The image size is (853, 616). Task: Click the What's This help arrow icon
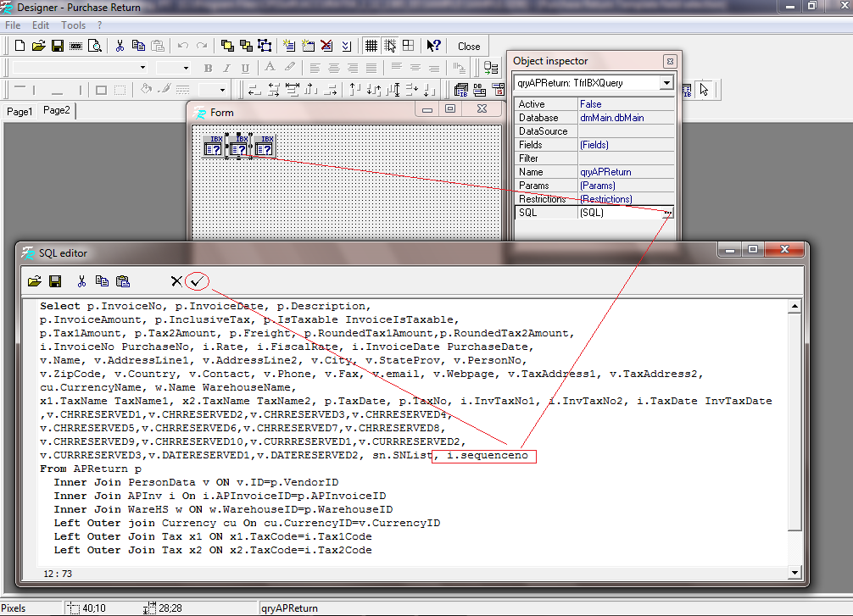click(x=432, y=46)
